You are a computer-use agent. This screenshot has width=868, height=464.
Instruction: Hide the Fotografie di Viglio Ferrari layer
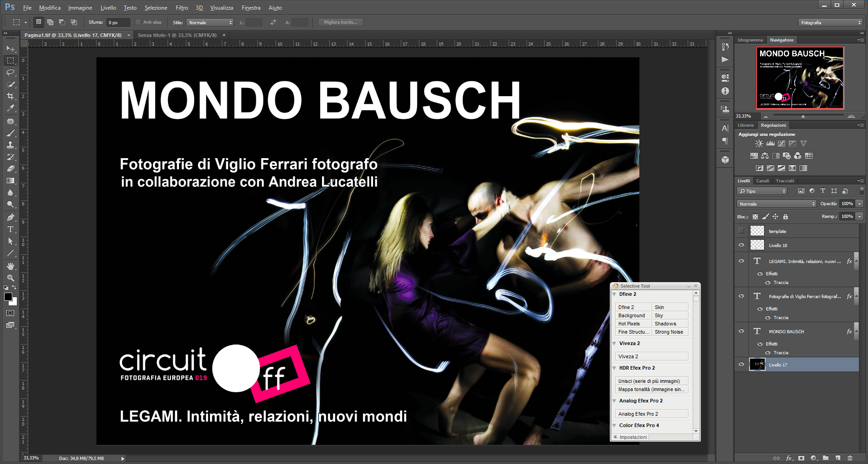pos(741,296)
